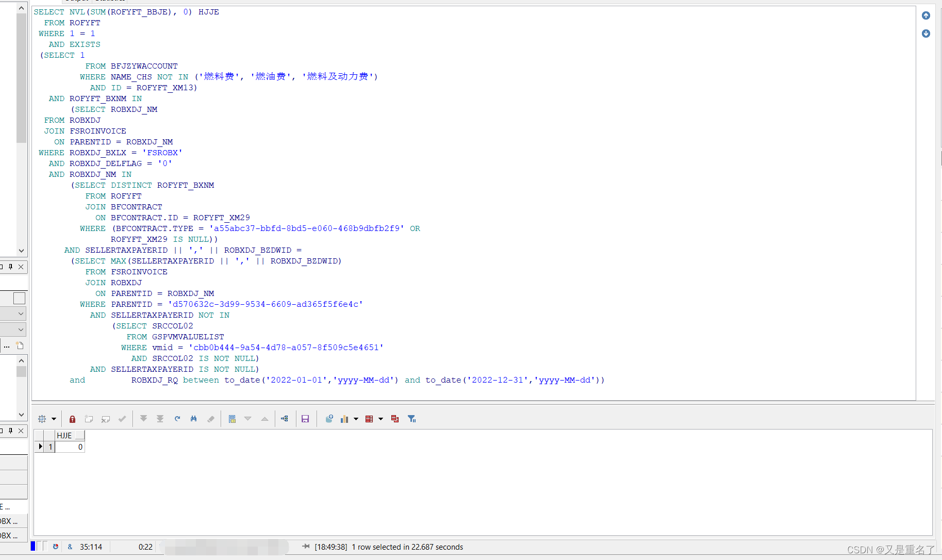Click the top-left pane scrollbar up arrow
The image size is (942, 560).
pos(21,8)
